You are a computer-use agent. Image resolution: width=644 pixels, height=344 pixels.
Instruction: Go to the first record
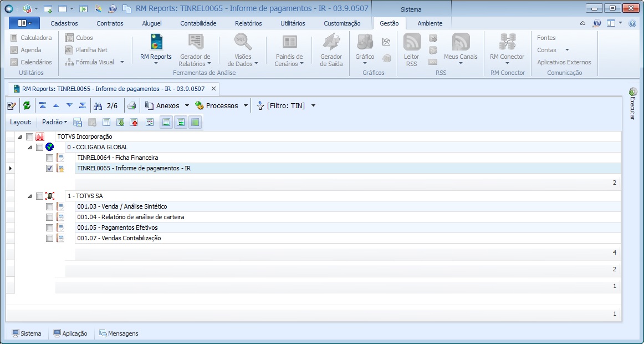coord(42,105)
